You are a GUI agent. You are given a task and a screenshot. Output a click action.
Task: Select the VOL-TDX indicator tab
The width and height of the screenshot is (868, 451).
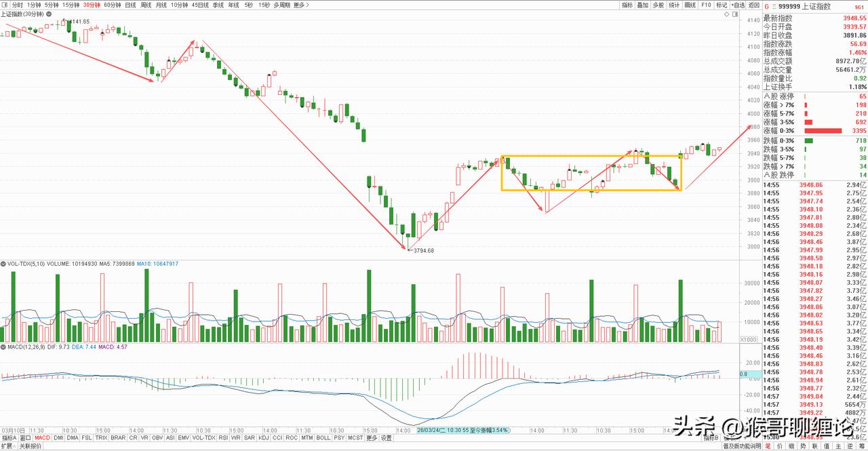[203, 437]
